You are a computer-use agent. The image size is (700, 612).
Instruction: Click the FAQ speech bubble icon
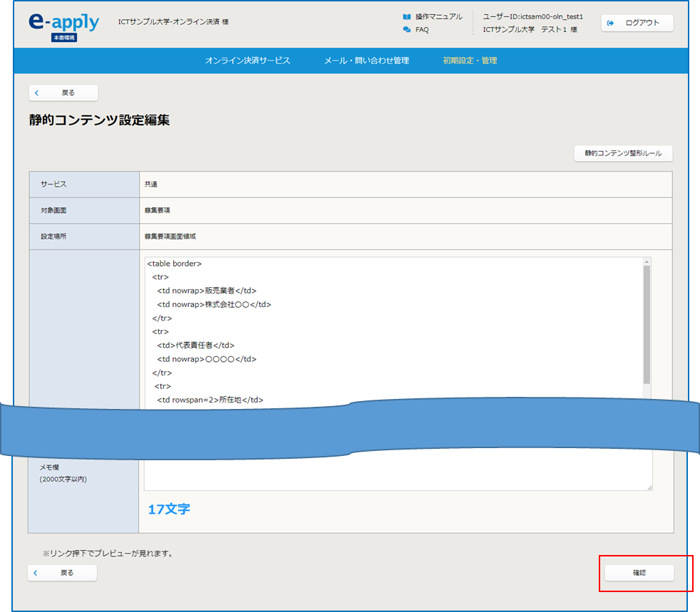pyautogui.click(x=407, y=29)
